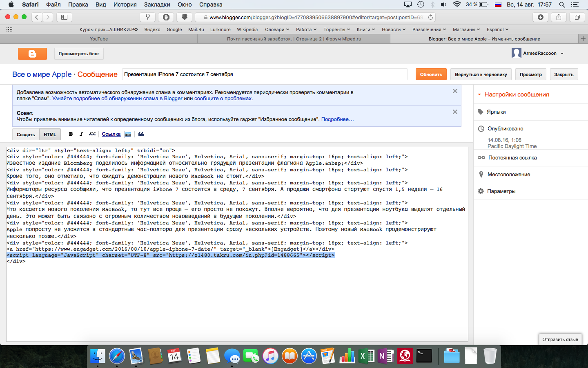Show all tabs overview in Safari
588x368 pixels.
pos(577,17)
